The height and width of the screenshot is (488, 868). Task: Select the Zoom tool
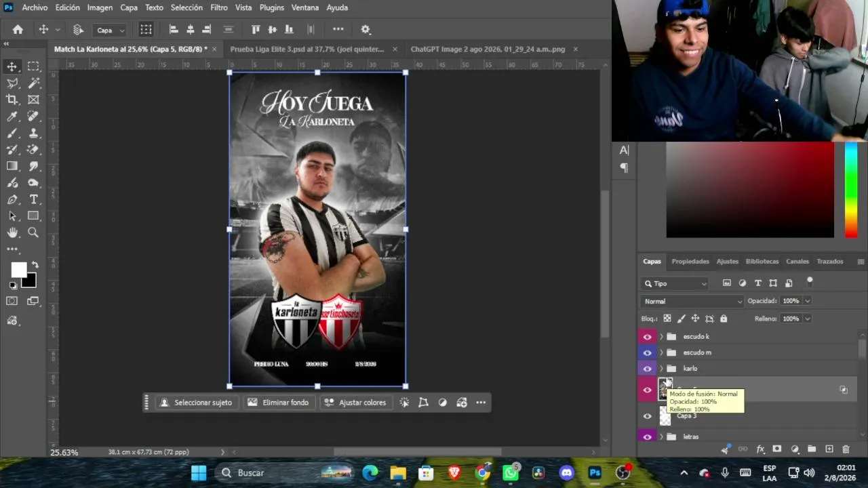tap(33, 232)
